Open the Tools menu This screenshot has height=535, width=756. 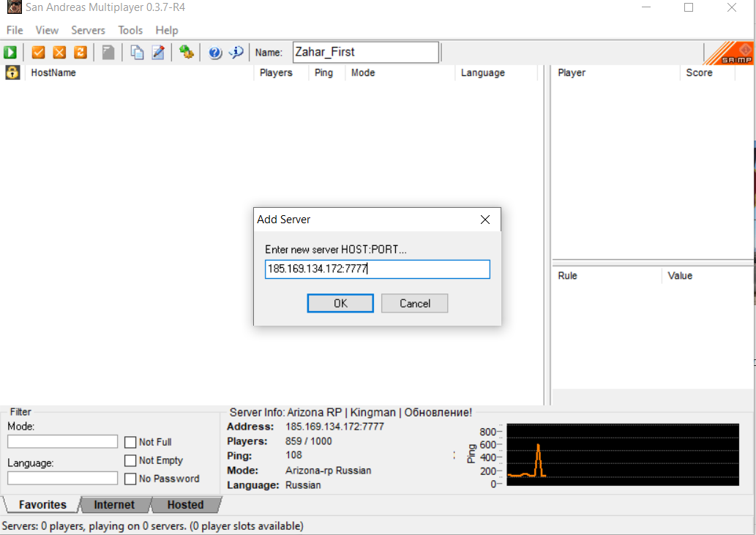click(x=131, y=30)
